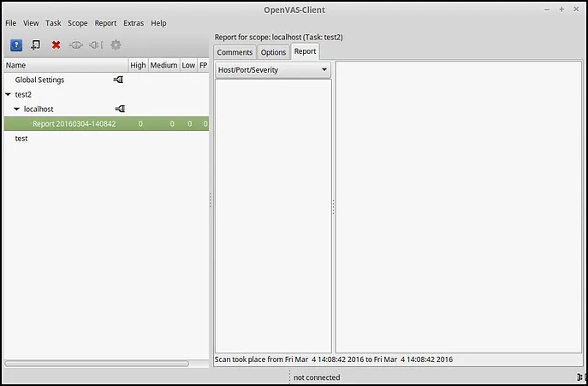Open the Extras menu
This screenshot has height=386, width=588.
(134, 23)
